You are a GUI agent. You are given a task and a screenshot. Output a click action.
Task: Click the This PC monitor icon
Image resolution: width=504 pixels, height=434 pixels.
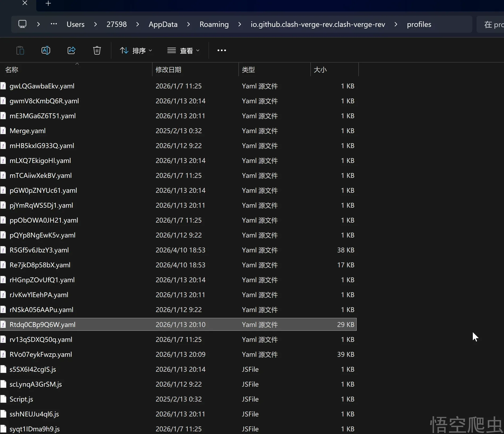click(x=22, y=24)
